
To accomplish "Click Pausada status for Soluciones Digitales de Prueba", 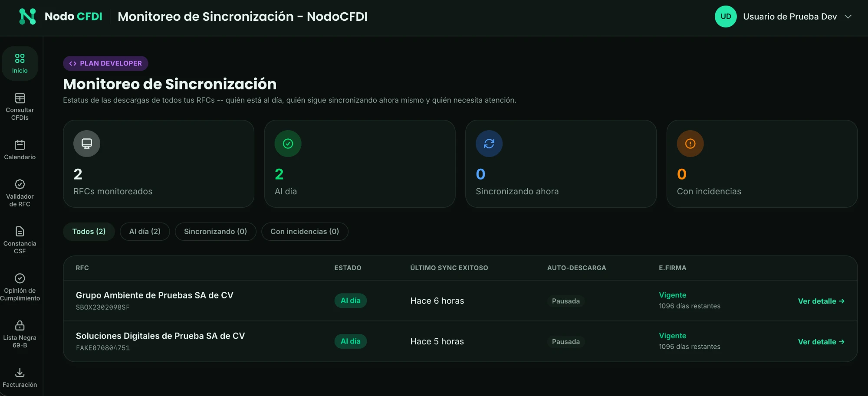I will point(566,342).
